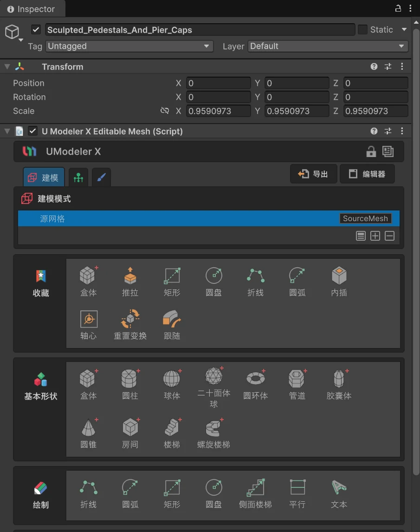Select the favorite 折线 polyline tool

[255, 282]
